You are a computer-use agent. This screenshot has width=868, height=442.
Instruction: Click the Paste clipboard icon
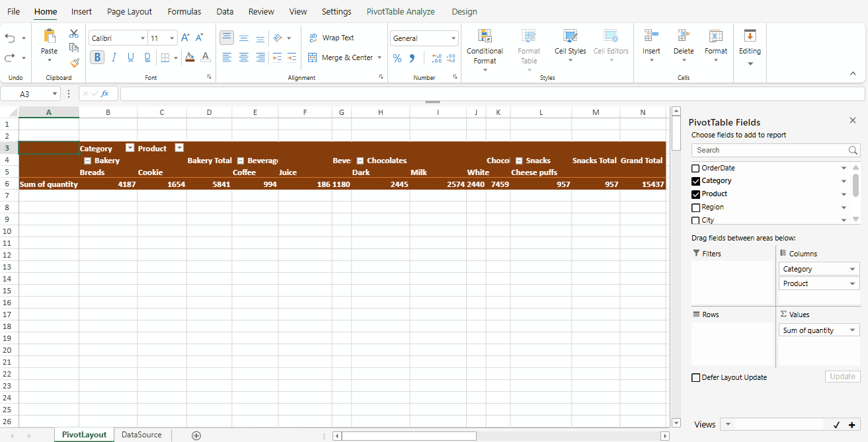pyautogui.click(x=50, y=36)
